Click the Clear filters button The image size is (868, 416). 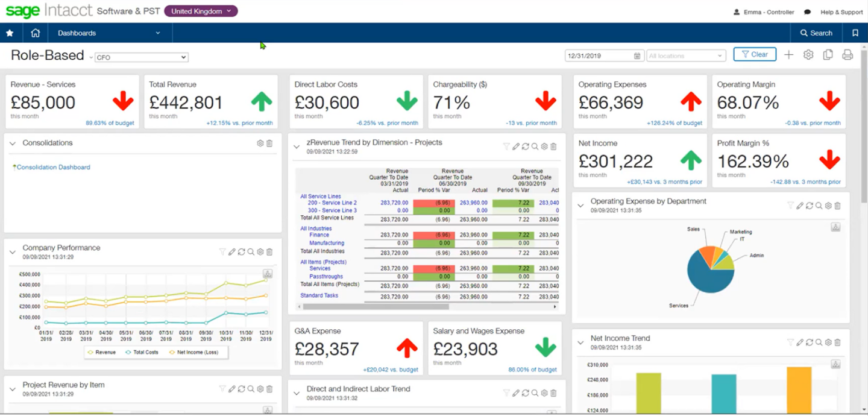(755, 54)
